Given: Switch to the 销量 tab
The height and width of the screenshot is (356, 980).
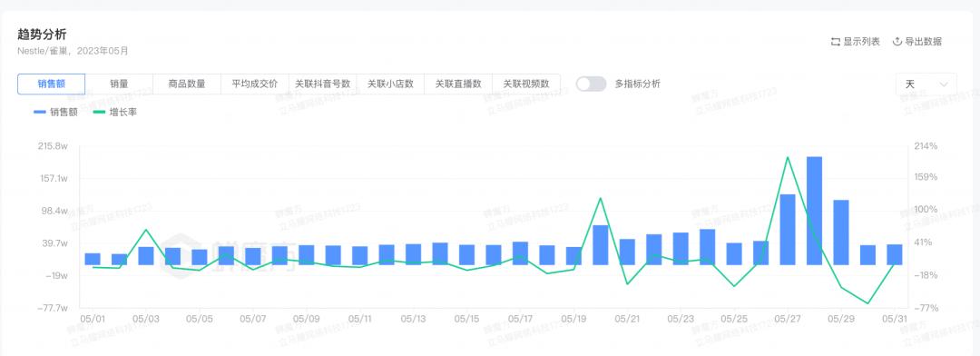Looking at the screenshot, I should pyautogui.click(x=120, y=84).
